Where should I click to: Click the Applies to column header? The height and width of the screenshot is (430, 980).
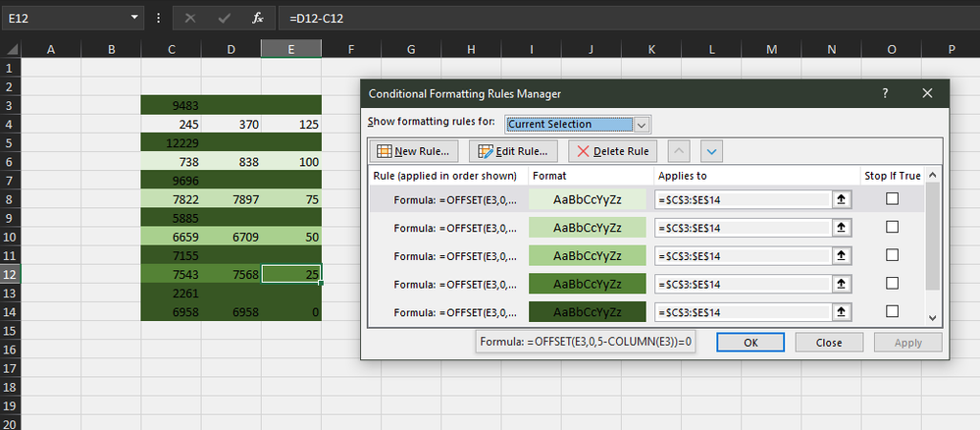(682, 176)
